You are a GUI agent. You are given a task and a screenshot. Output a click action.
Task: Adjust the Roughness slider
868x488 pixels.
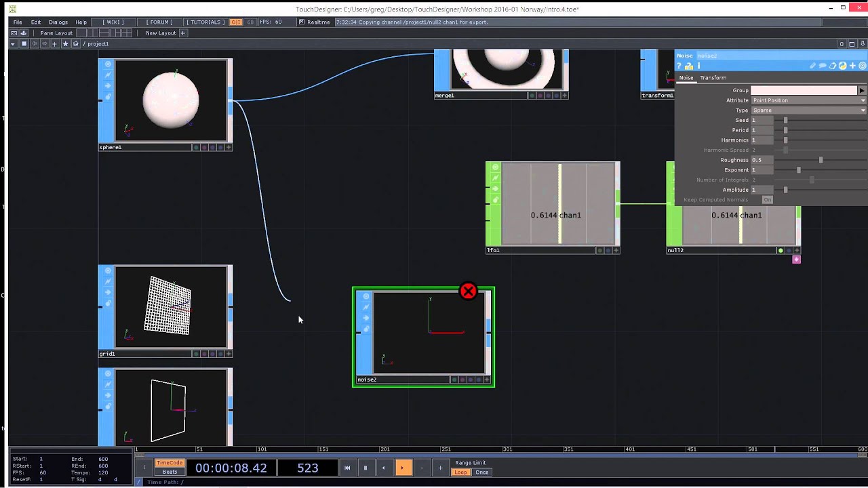[x=821, y=160]
